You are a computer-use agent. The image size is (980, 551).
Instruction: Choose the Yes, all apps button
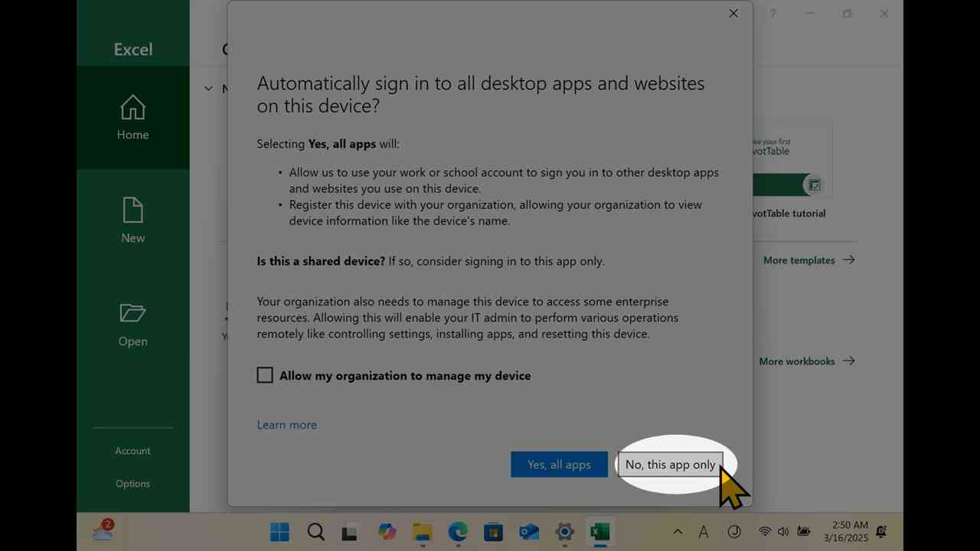click(559, 465)
